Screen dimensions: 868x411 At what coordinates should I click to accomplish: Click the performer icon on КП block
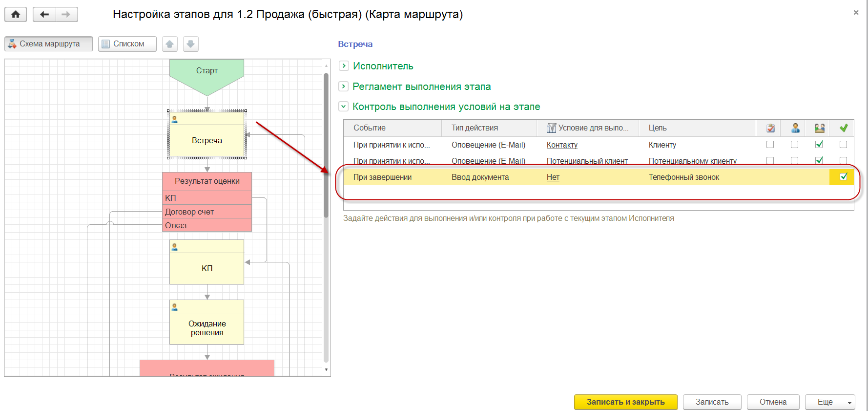point(174,247)
